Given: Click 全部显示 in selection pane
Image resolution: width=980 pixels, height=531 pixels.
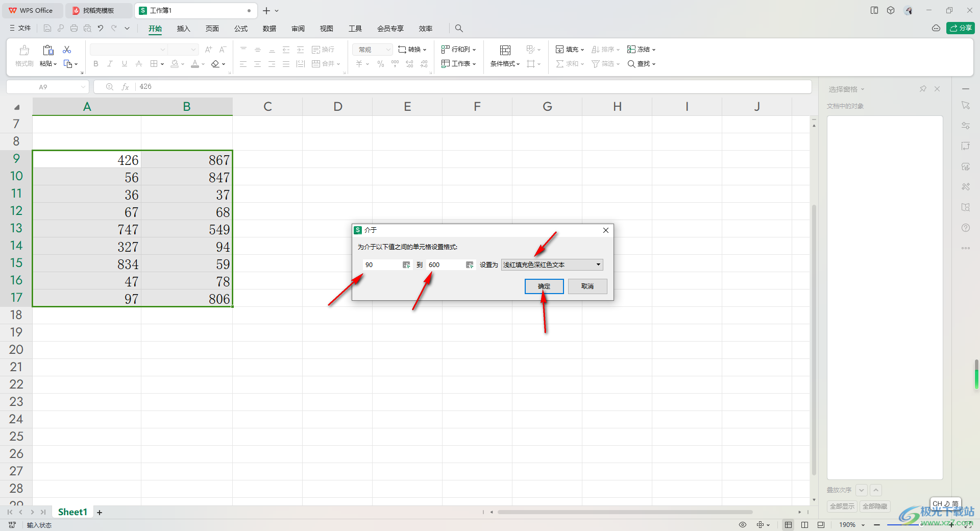Looking at the screenshot, I should (x=842, y=506).
